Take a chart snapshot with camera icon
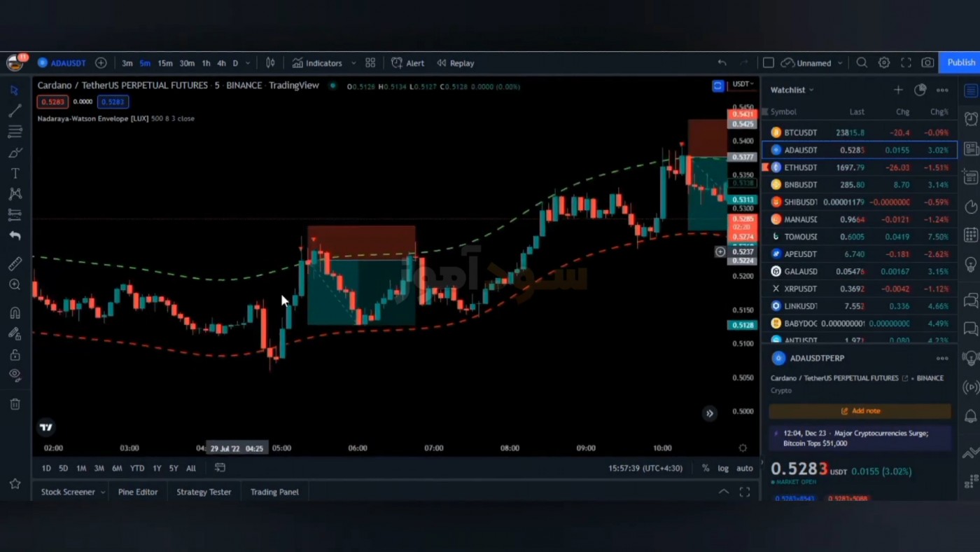Viewport: 980px width, 552px height. tap(927, 63)
